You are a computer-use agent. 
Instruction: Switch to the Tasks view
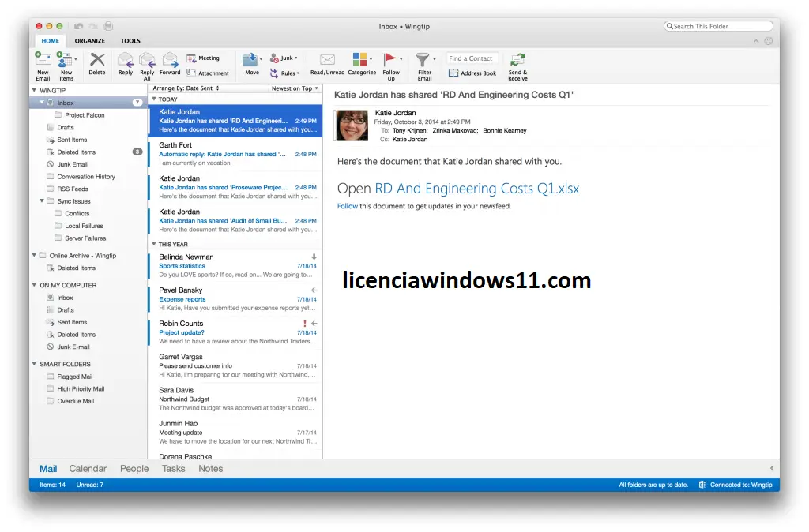click(173, 469)
